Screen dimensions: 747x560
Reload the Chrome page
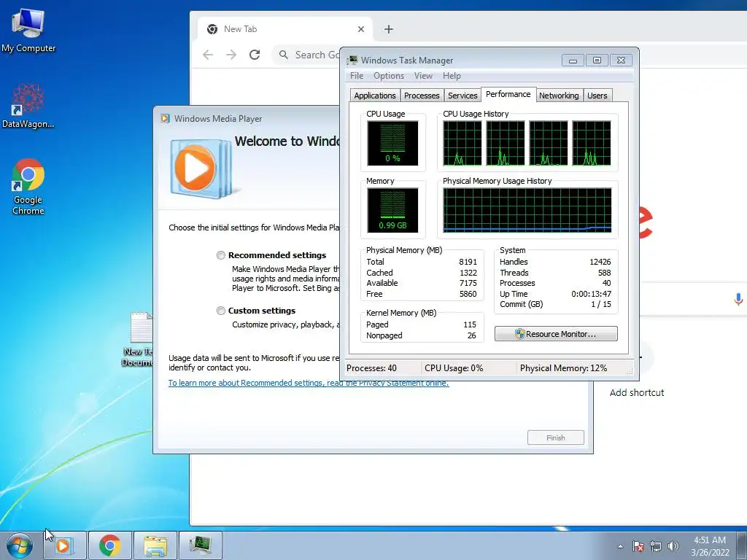tap(255, 55)
